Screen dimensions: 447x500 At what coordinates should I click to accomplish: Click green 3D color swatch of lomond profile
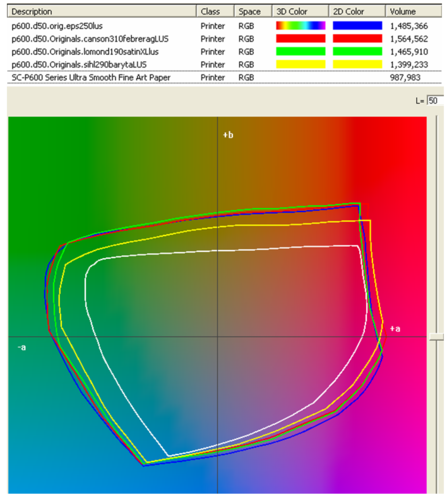coord(301,52)
